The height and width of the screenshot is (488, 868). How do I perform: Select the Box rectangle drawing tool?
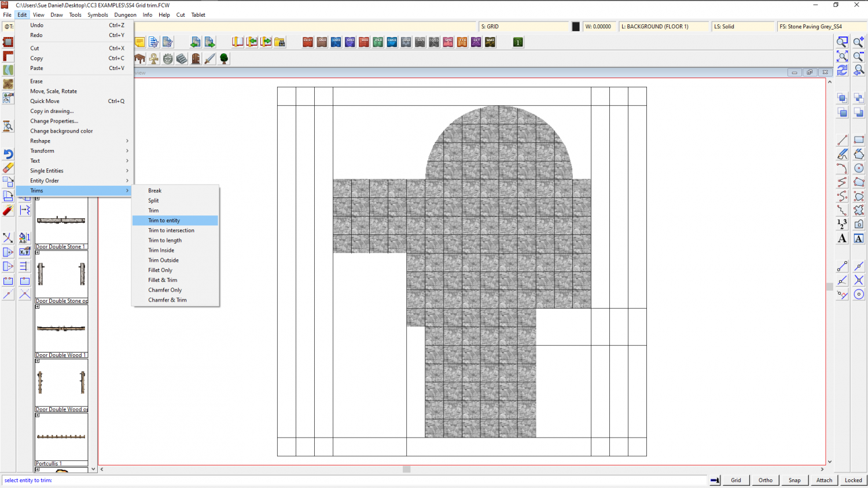point(859,140)
